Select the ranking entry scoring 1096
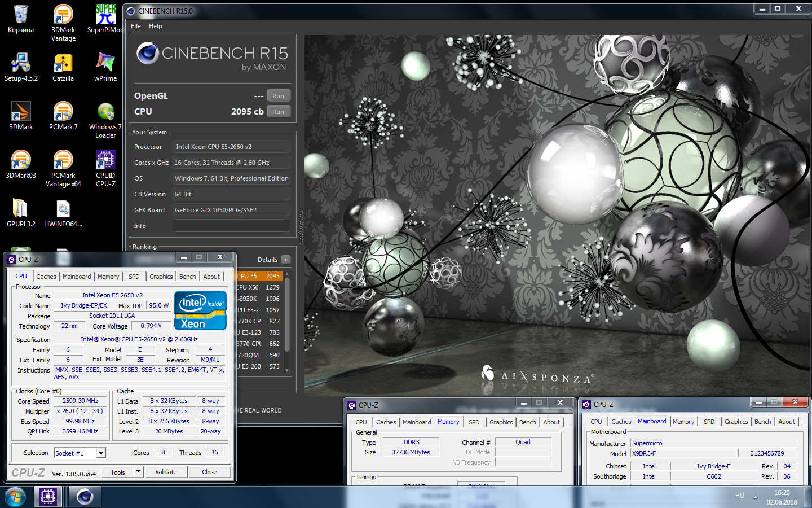812x508 pixels. pos(259,299)
